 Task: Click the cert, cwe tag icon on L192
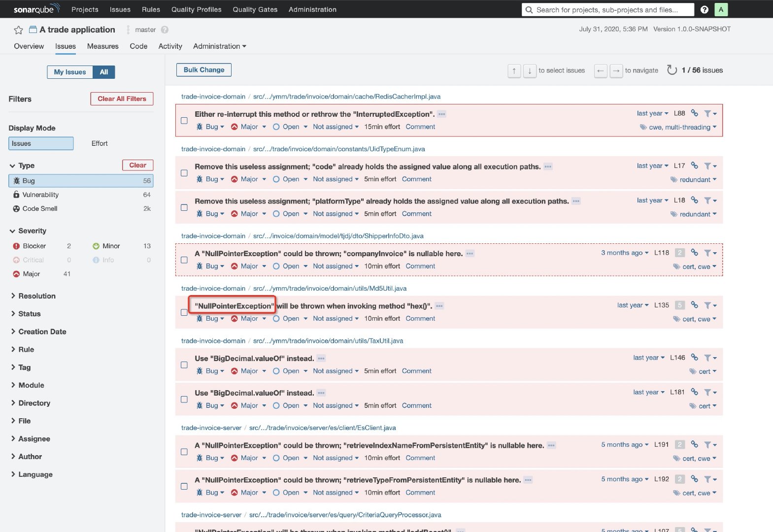677,493
